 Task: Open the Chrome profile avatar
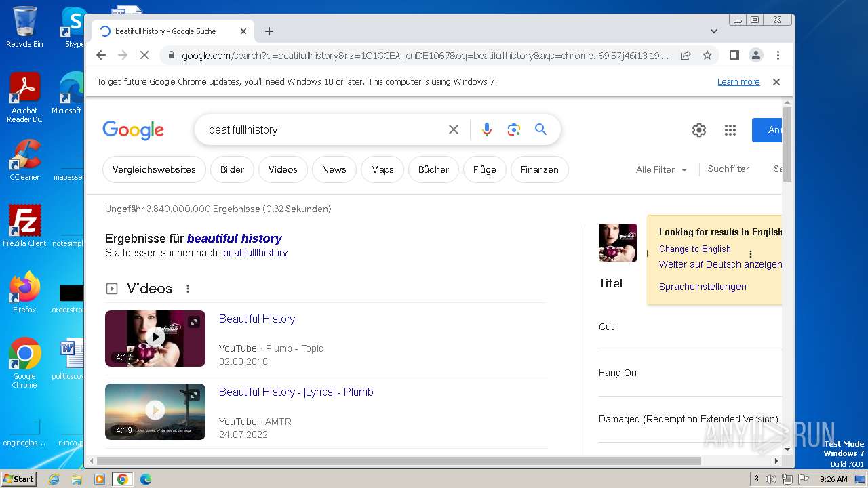coord(756,55)
